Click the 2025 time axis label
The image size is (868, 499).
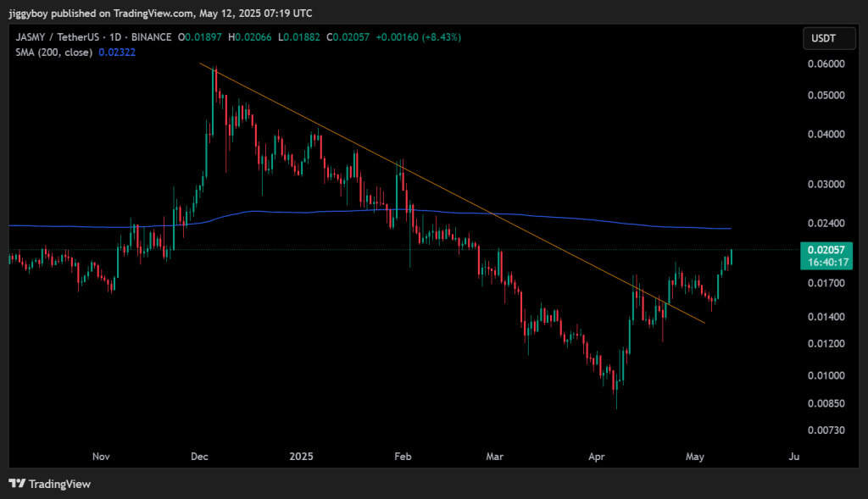point(301,457)
